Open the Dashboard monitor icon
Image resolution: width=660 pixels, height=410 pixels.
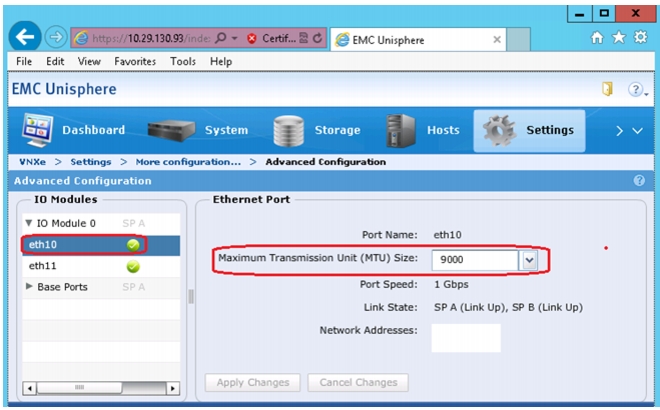pyautogui.click(x=37, y=130)
